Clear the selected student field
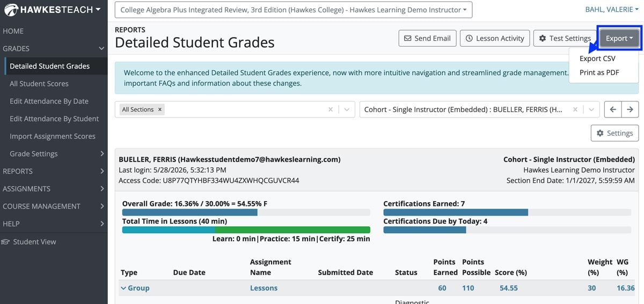The height and width of the screenshot is (304, 644). [x=575, y=109]
